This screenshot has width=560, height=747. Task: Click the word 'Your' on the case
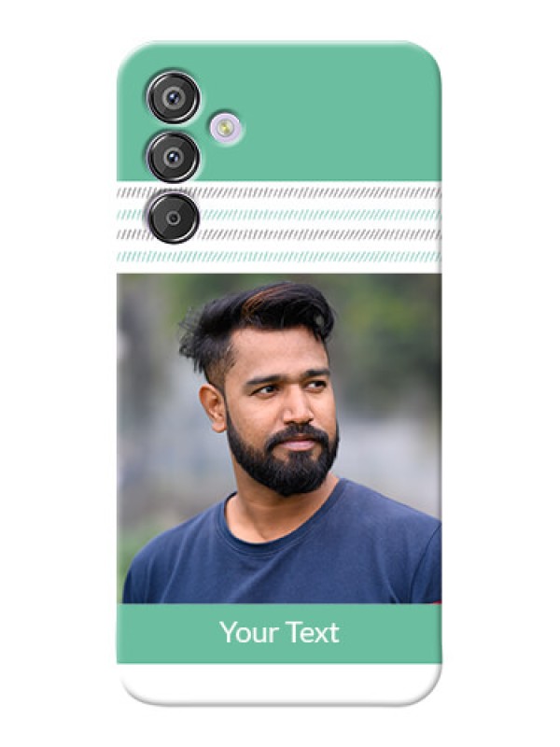click(x=249, y=633)
